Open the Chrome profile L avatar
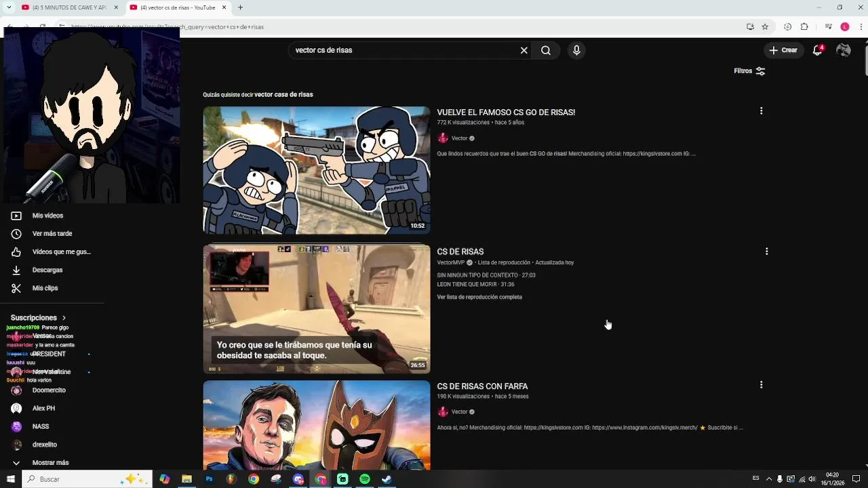The image size is (868, 488). point(844,27)
